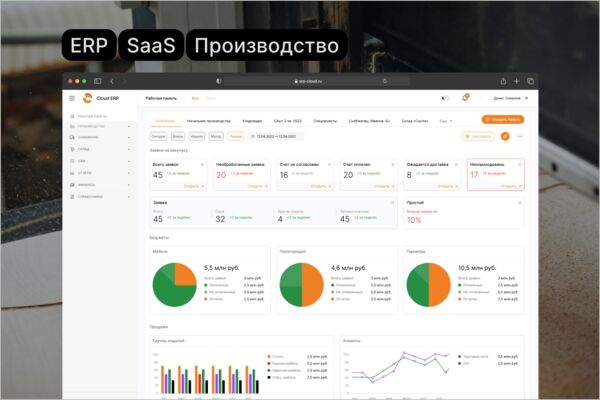The image size is (600, 400).
Task: Click the 10,5 млн руб. pie chart
Action: (429, 284)
